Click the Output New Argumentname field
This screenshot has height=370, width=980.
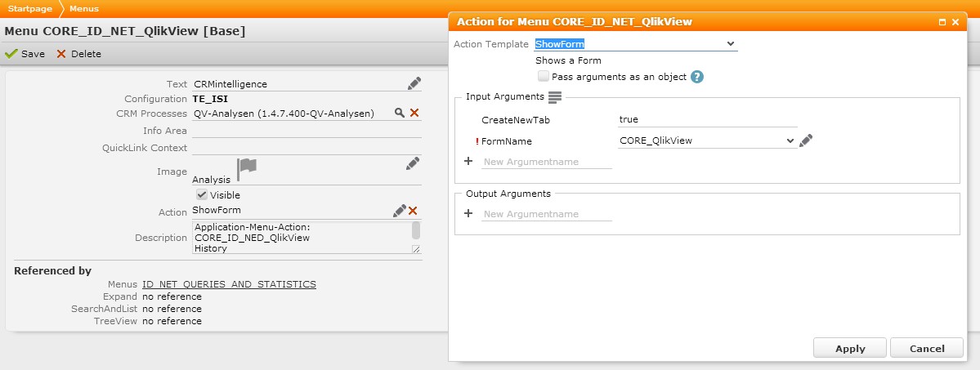pyautogui.click(x=546, y=214)
